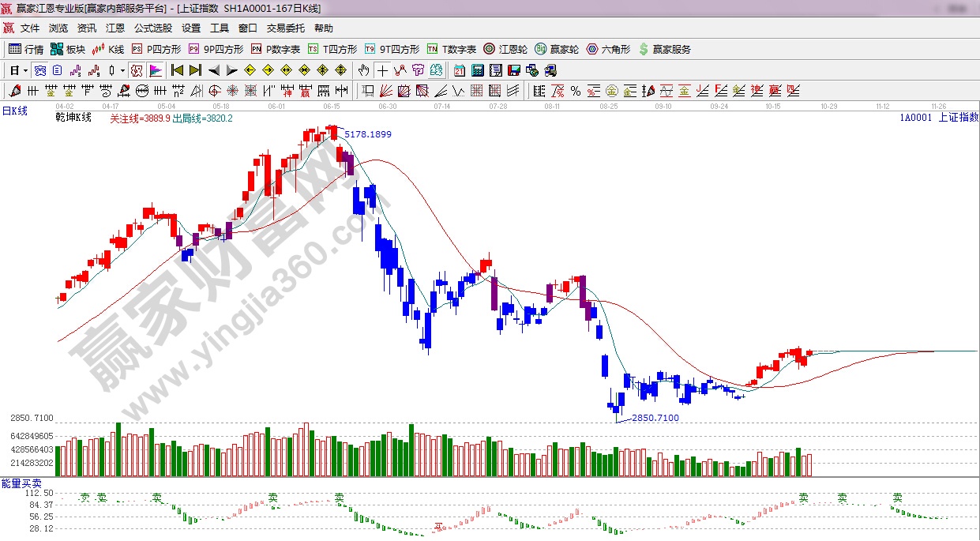Select the percent (%) drawing tool
The width and height of the screenshot is (980, 541).
[x=576, y=91]
